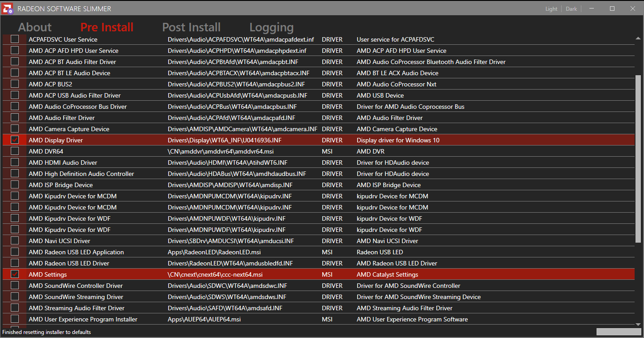Viewport: 644px width, 338px height.
Task: Click the path ending in amdacpafdext.inf
Action: coord(241,39)
